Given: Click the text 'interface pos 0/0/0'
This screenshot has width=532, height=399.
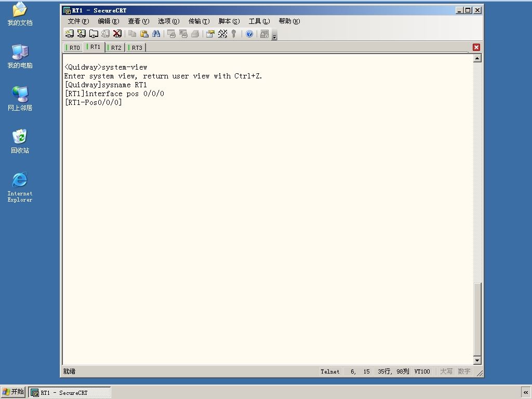Looking at the screenshot, I should (x=125, y=94).
